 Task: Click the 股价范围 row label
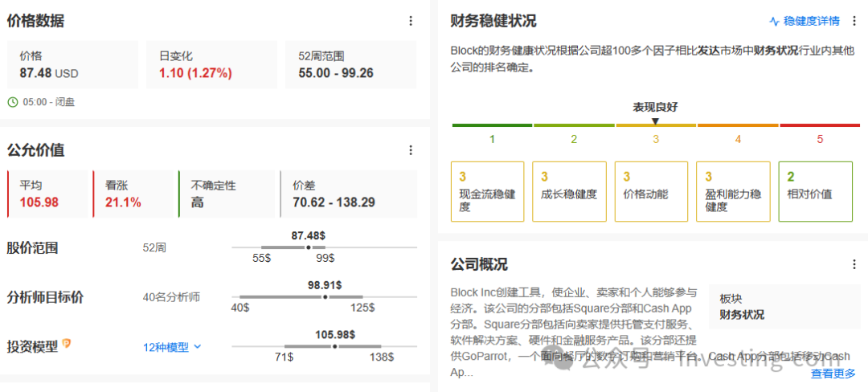tap(32, 248)
